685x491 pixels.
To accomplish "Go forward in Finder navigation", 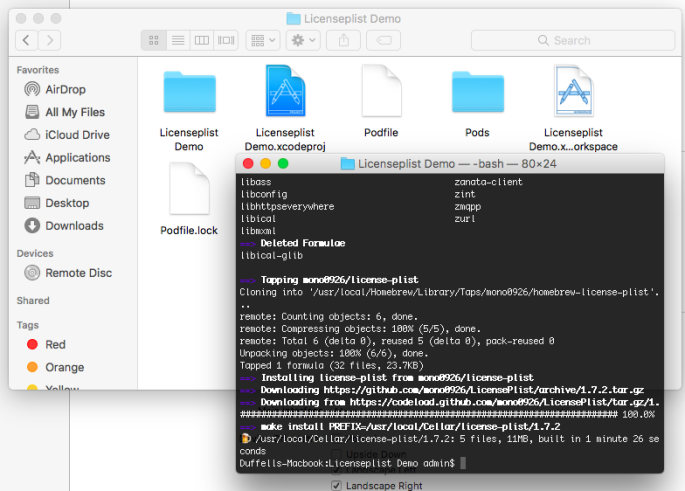I will point(49,41).
